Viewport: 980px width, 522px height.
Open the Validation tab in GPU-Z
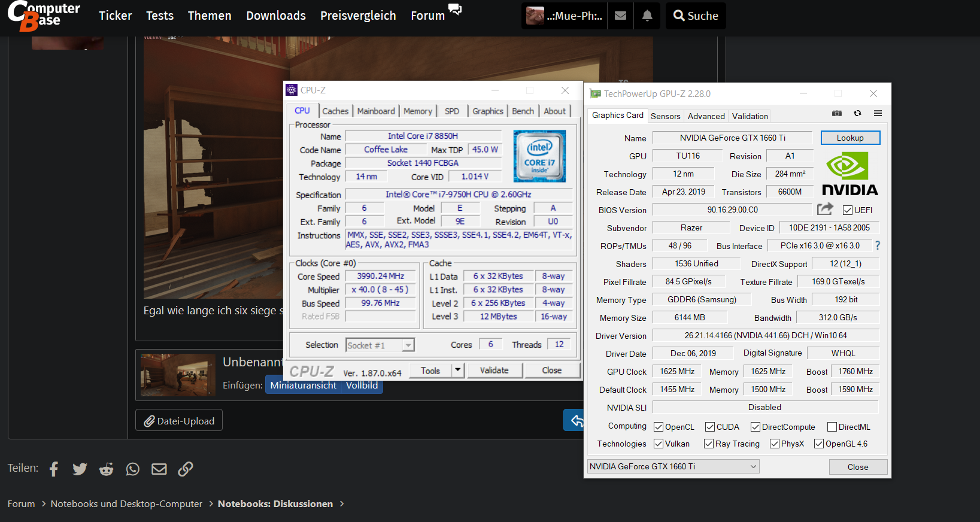point(750,116)
